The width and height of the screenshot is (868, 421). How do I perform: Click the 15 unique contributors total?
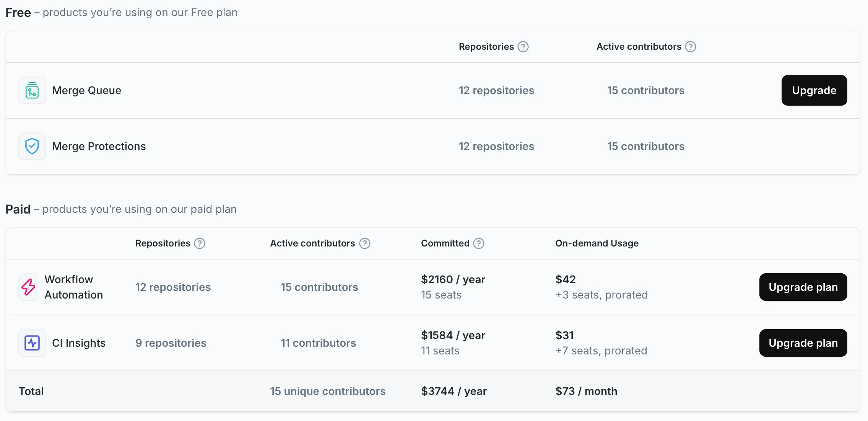[x=328, y=391]
